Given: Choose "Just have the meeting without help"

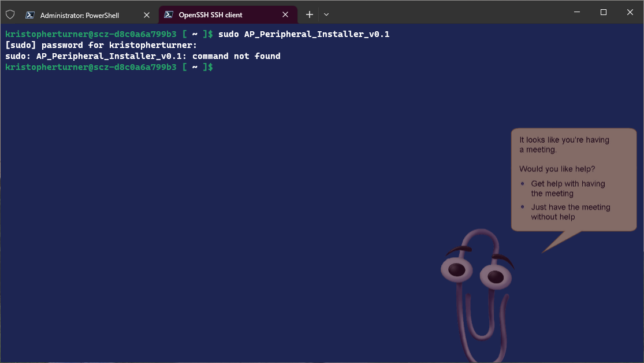Looking at the screenshot, I should pyautogui.click(x=570, y=212).
